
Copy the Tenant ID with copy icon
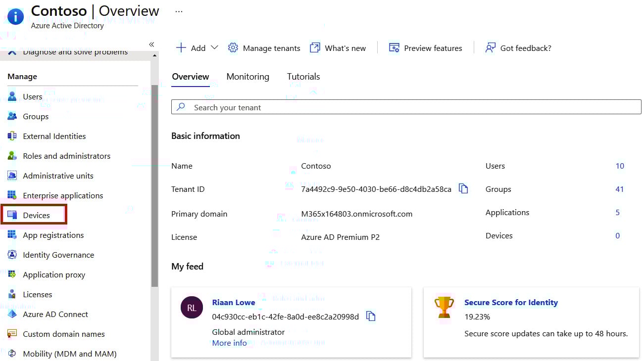tap(463, 188)
